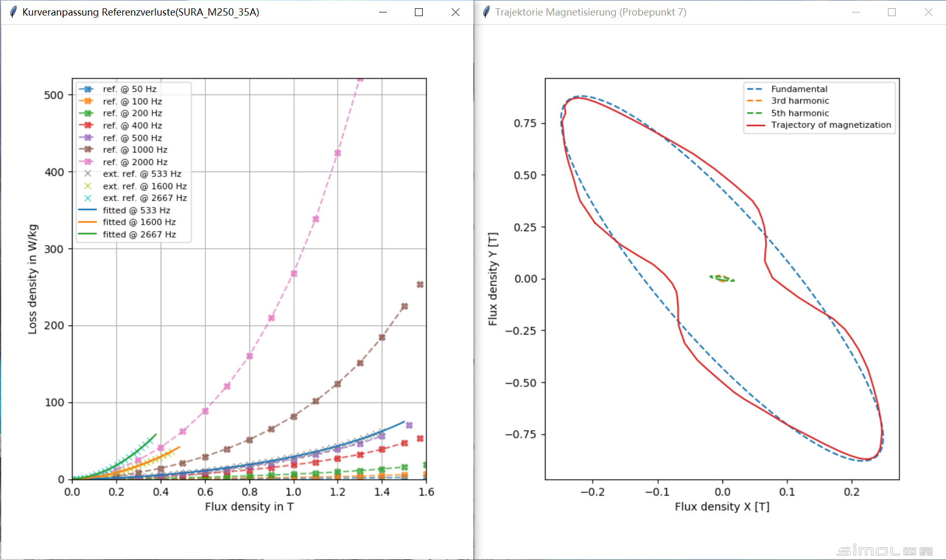Click legend entry 'ref. @ 400 Hz'
Image resolution: width=946 pixels, height=560 pixels.
point(120,125)
